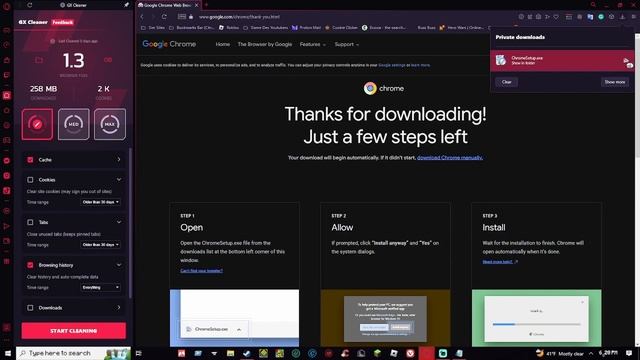Expand the Cache section arrow
The width and height of the screenshot is (640, 360).
coord(119,160)
